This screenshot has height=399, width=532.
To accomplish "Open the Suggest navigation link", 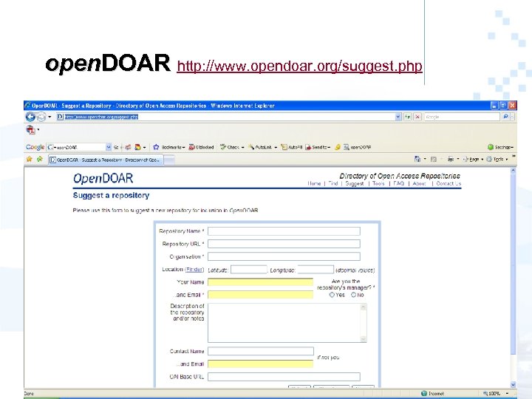I will (x=355, y=183).
